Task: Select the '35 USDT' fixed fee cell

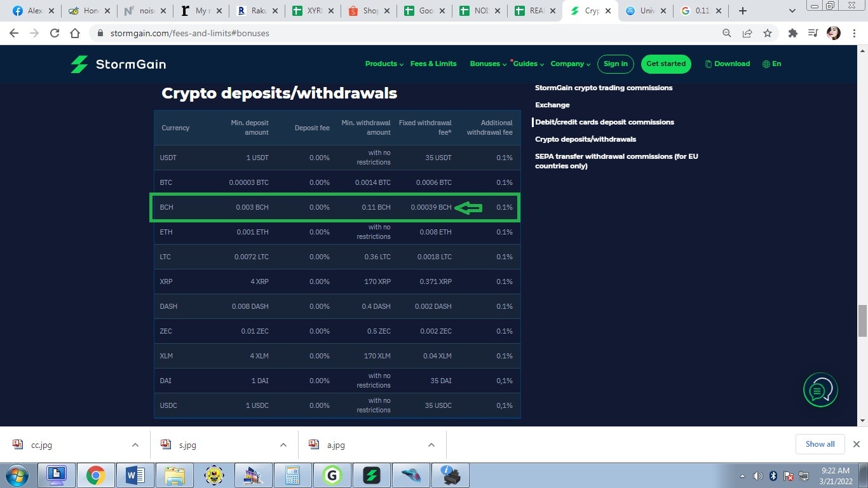Action: click(438, 158)
